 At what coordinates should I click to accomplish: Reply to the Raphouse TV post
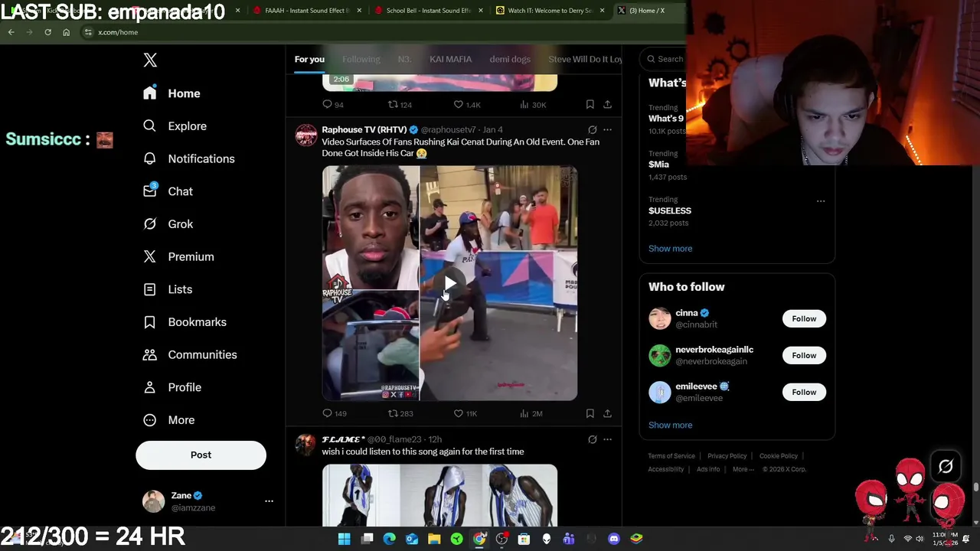[x=327, y=414]
